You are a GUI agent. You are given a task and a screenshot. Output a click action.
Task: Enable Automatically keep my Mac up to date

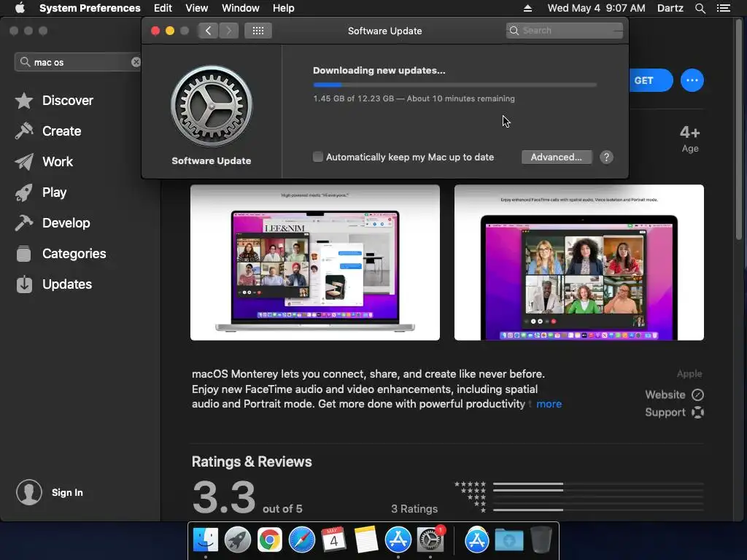tap(318, 157)
